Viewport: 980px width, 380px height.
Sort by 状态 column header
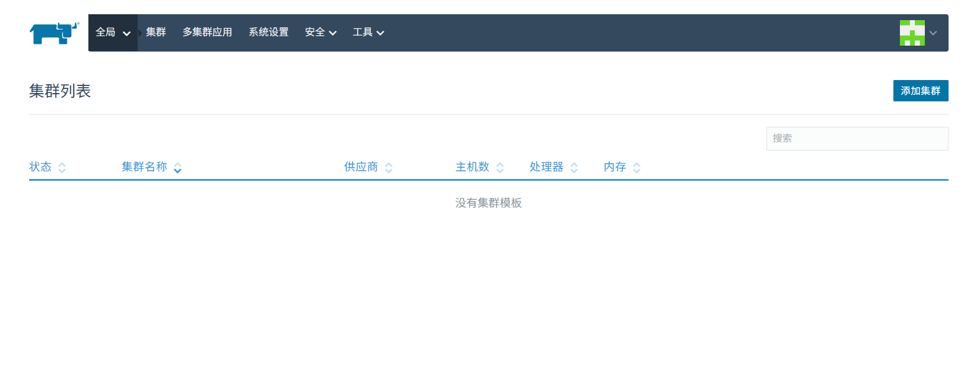[40, 167]
